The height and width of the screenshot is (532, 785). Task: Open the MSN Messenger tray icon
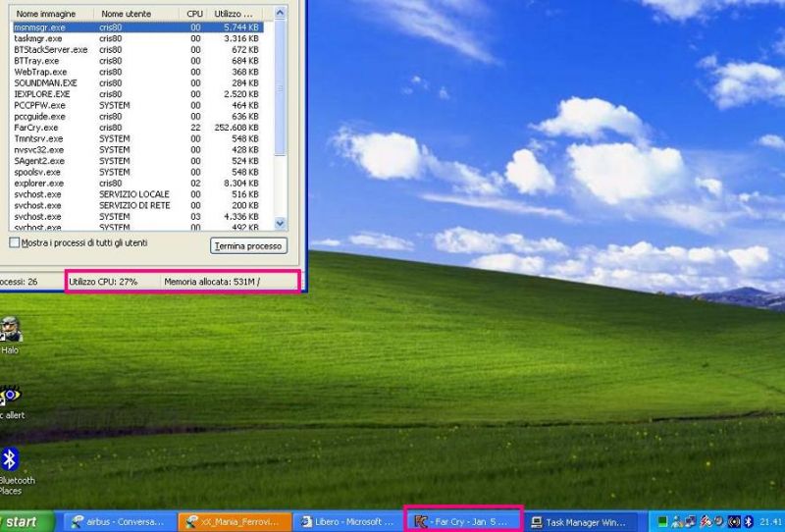pos(677,521)
